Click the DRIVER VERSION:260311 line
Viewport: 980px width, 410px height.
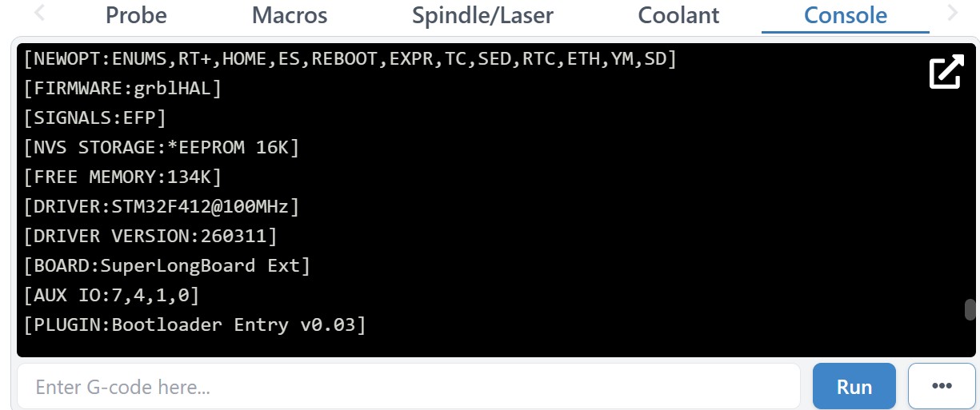click(150, 236)
